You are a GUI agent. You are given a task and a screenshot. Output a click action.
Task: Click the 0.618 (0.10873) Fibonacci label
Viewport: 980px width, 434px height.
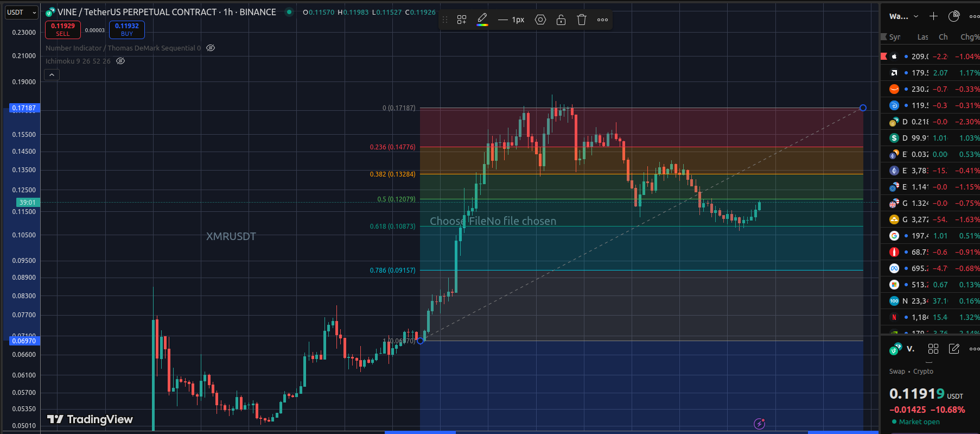pyautogui.click(x=392, y=227)
